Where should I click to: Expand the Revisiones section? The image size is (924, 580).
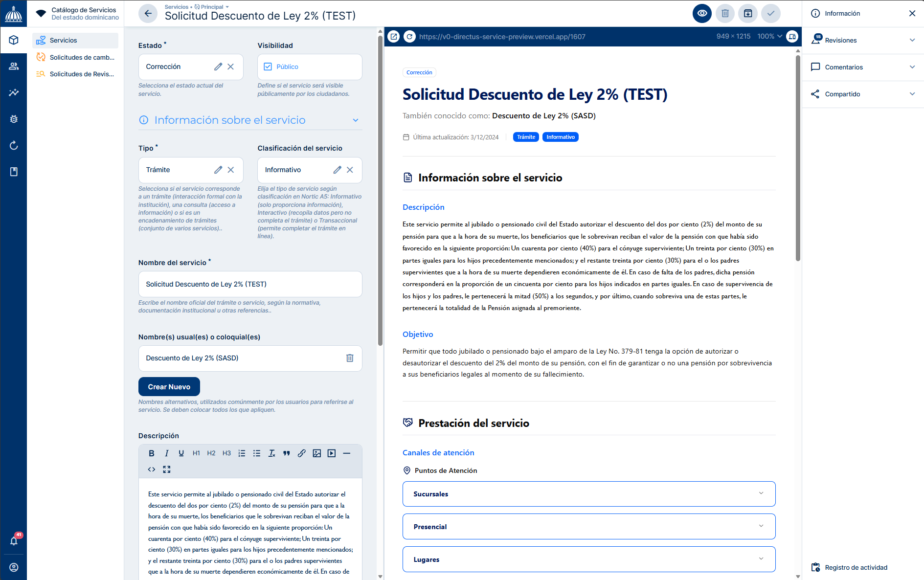point(863,40)
